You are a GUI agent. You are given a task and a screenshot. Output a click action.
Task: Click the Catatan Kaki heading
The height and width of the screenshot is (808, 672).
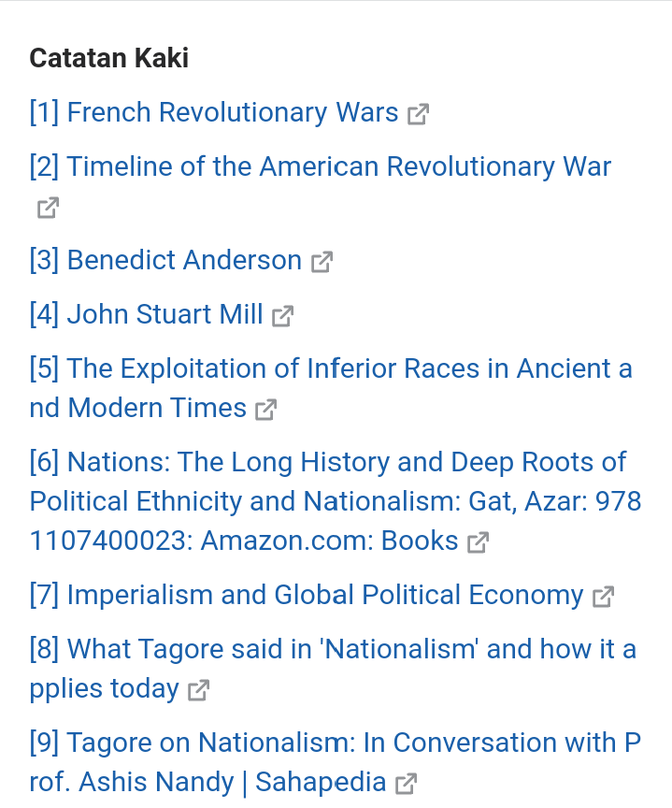(109, 58)
